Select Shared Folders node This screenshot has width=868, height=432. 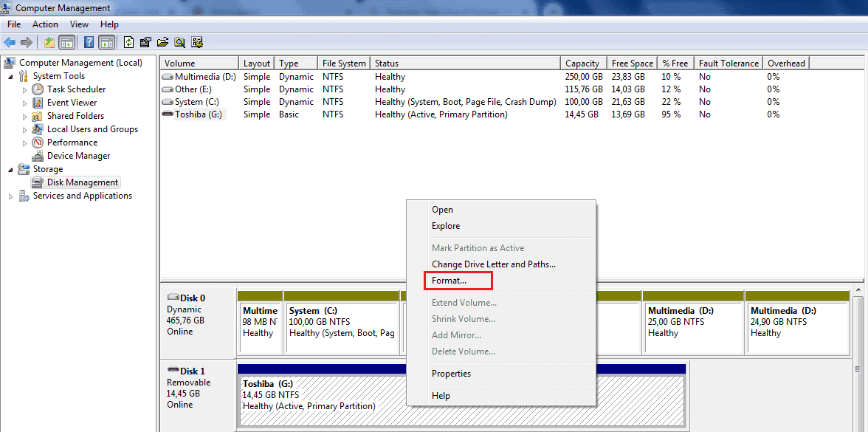75,116
